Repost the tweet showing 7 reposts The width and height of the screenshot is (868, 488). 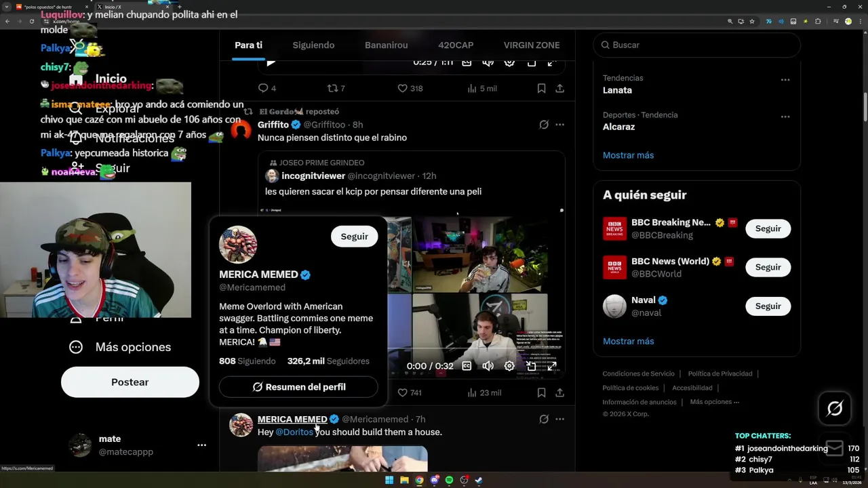[x=336, y=88]
